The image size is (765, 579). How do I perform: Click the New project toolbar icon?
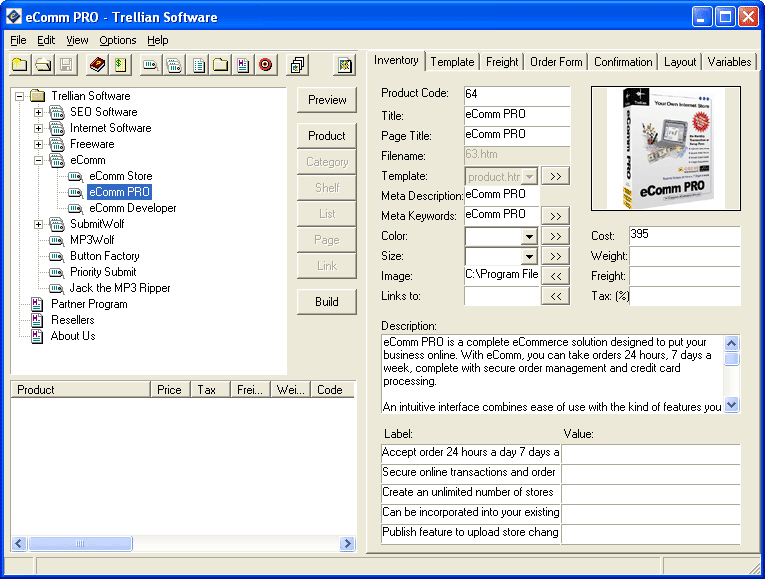(20, 64)
